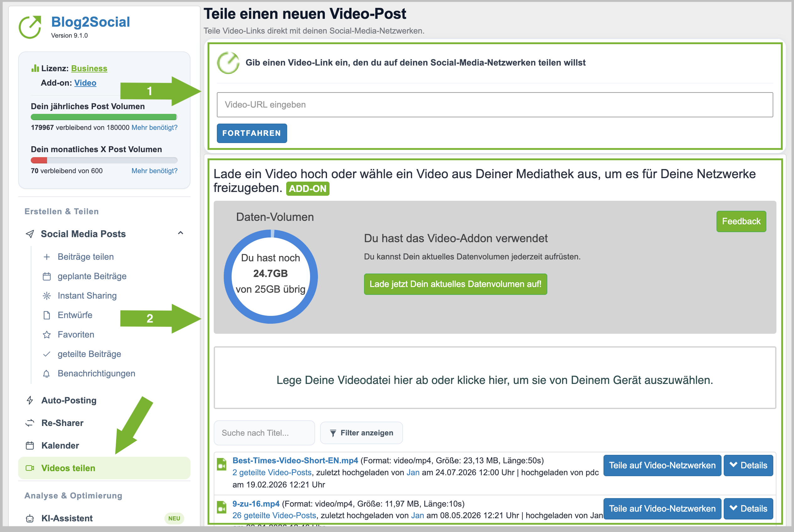The height and width of the screenshot is (532, 794).
Task: Click the Blog2Social logo icon
Action: (x=30, y=27)
